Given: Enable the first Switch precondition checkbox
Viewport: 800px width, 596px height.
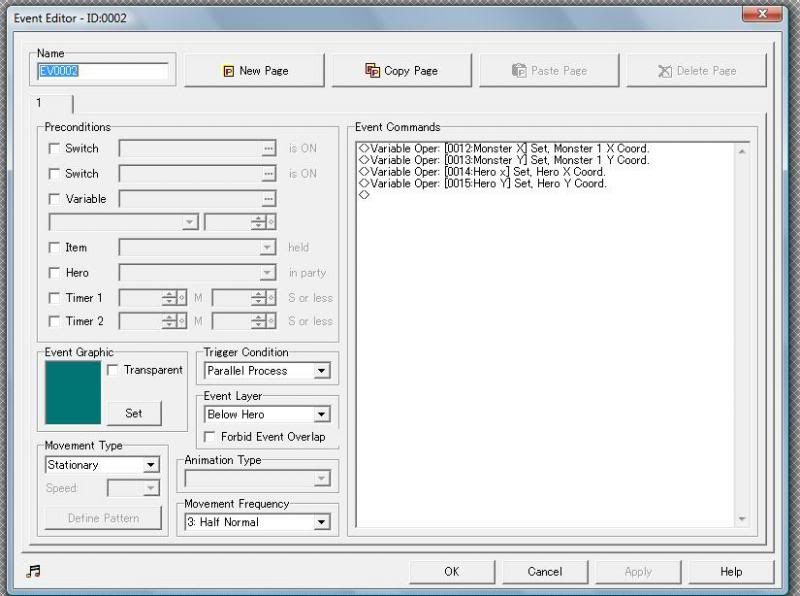Looking at the screenshot, I should (54, 148).
